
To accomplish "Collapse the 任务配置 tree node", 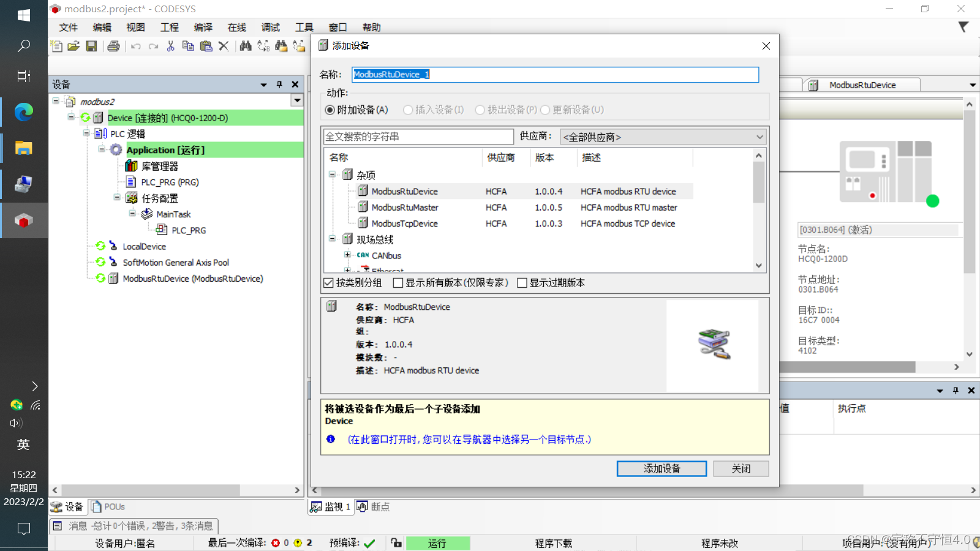I will tap(117, 197).
